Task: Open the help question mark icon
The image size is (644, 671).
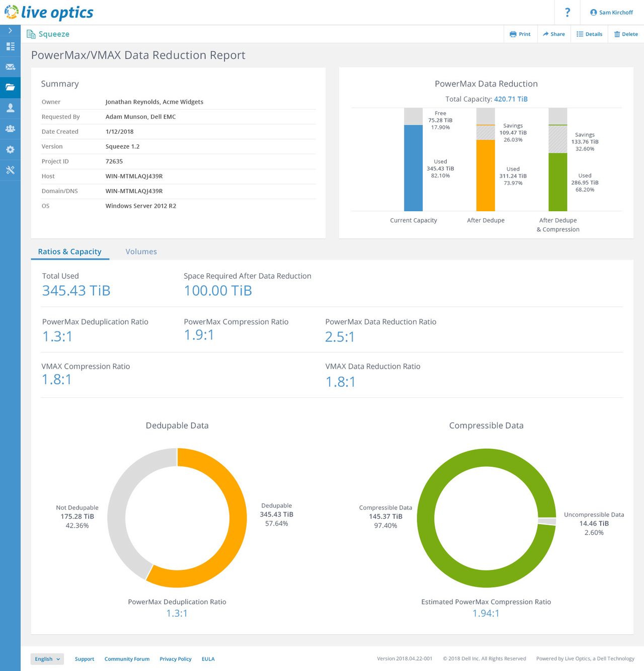Action: click(x=568, y=12)
